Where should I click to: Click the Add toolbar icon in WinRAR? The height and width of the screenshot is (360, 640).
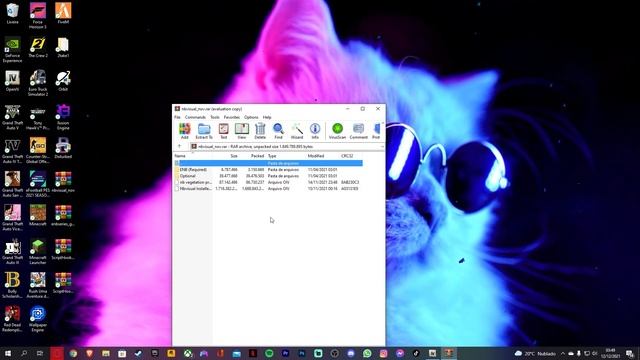tap(184, 131)
